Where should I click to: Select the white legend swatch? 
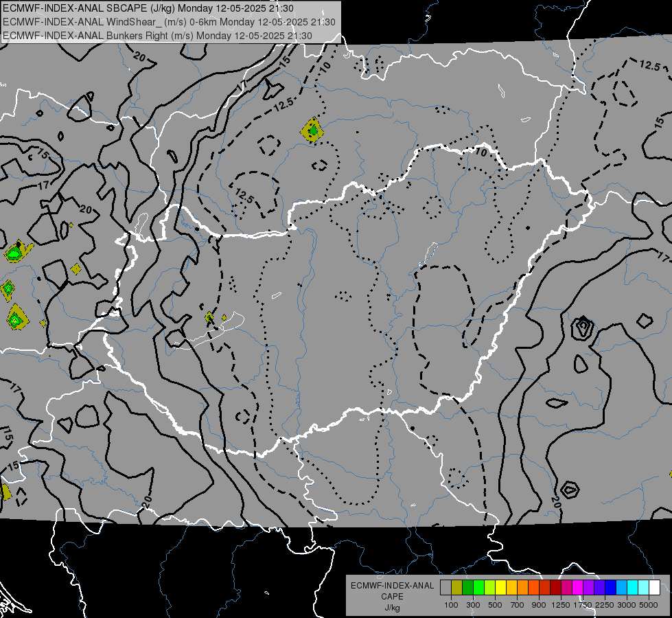655,588
